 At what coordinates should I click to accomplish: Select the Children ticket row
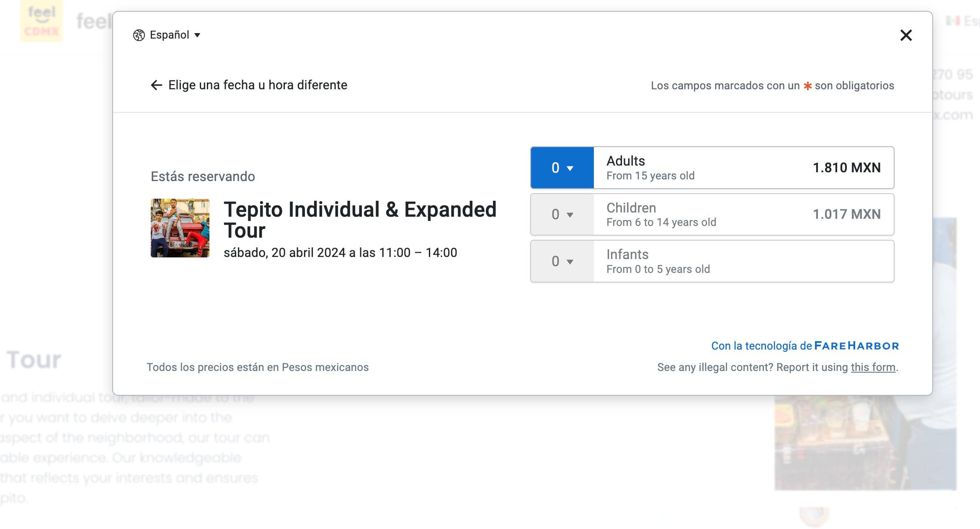pyautogui.click(x=712, y=215)
